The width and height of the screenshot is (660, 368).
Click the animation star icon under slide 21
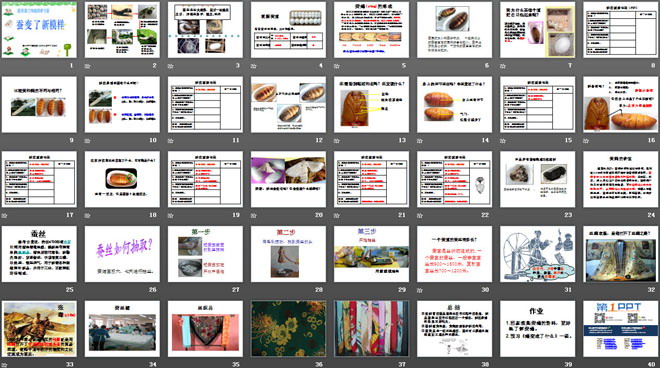(x=337, y=216)
